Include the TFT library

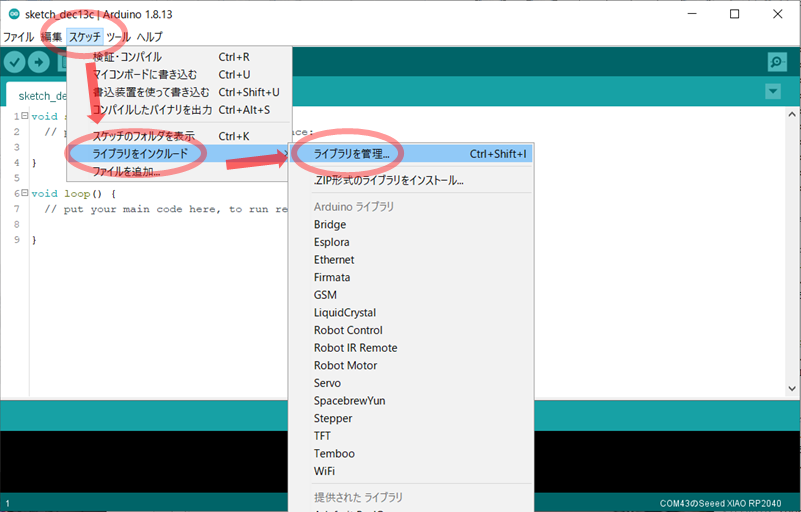click(411, 436)
